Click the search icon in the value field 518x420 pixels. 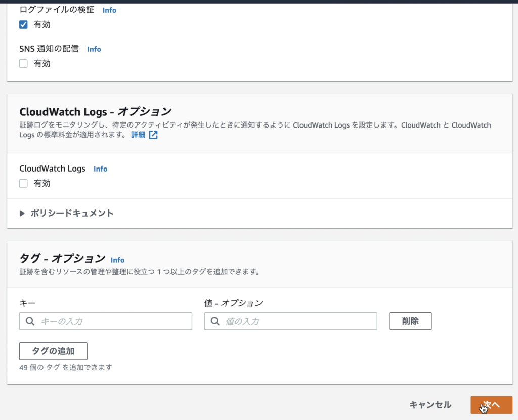(x=215, y=321)
